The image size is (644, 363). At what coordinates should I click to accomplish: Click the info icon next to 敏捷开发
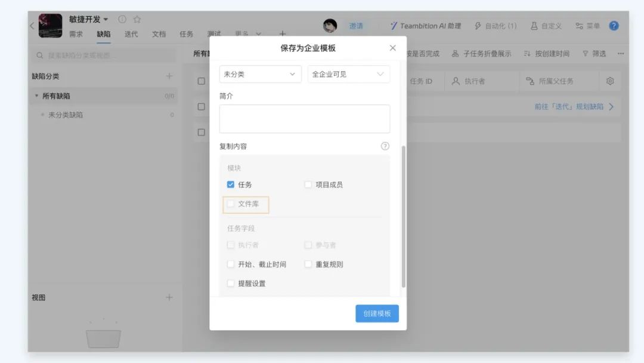[122, 20]
